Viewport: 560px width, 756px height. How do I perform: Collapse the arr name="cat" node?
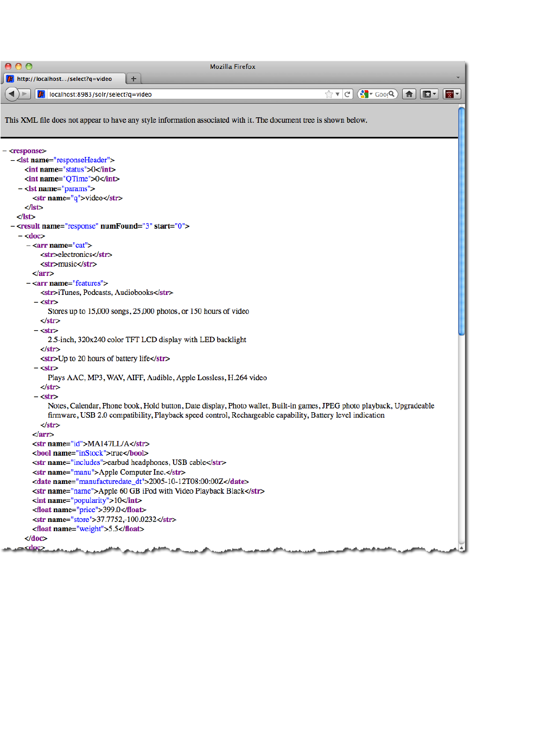coord(28,245)
